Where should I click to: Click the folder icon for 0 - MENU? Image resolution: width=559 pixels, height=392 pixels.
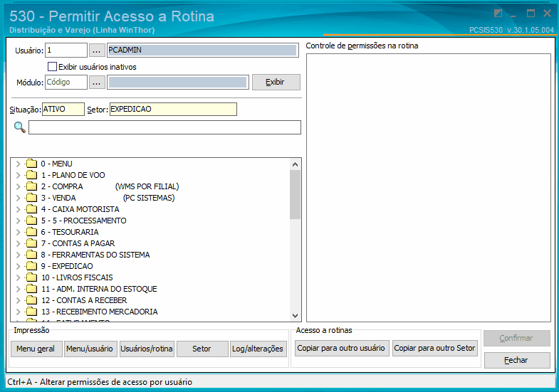pyautogui.click(x=32, y=164)
